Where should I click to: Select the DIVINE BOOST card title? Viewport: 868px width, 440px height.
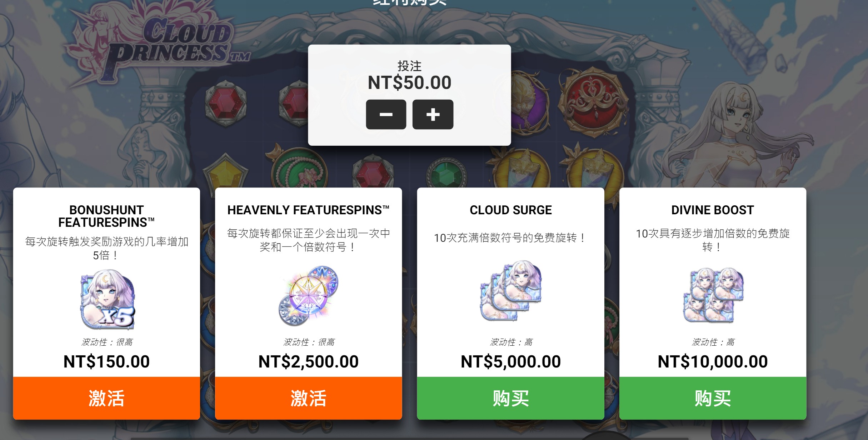point(713,210)
